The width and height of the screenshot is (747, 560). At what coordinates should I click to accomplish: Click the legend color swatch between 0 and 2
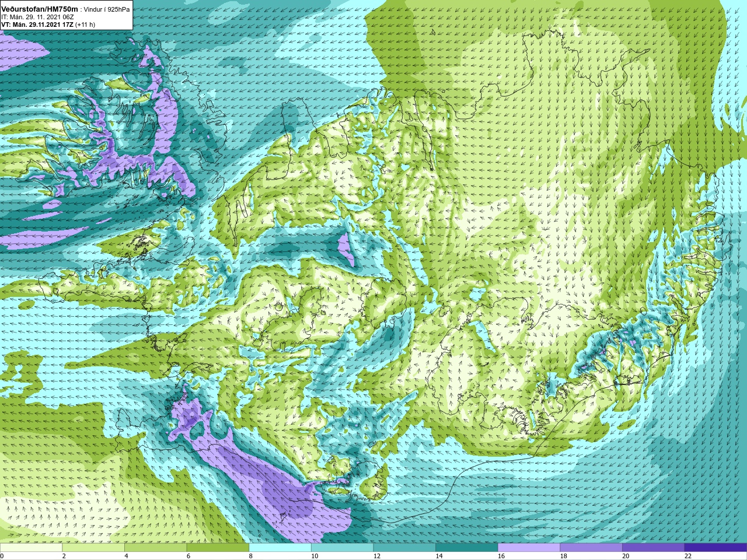[31, 548]
